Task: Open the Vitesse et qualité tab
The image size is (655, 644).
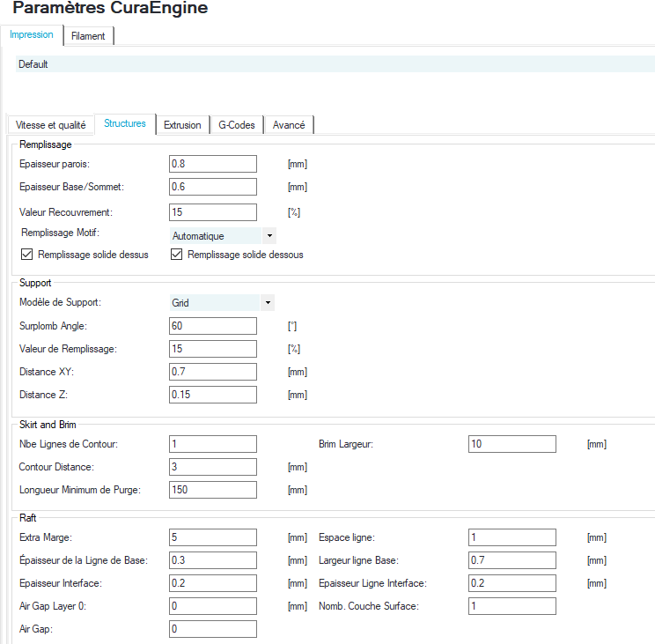Action: point(50,125)
